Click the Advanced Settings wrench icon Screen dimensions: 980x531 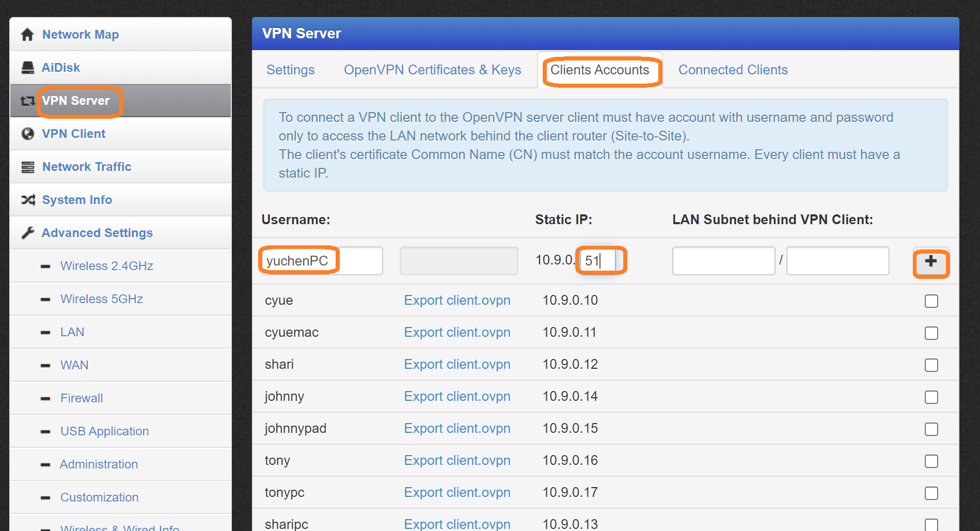coord(27,233)
